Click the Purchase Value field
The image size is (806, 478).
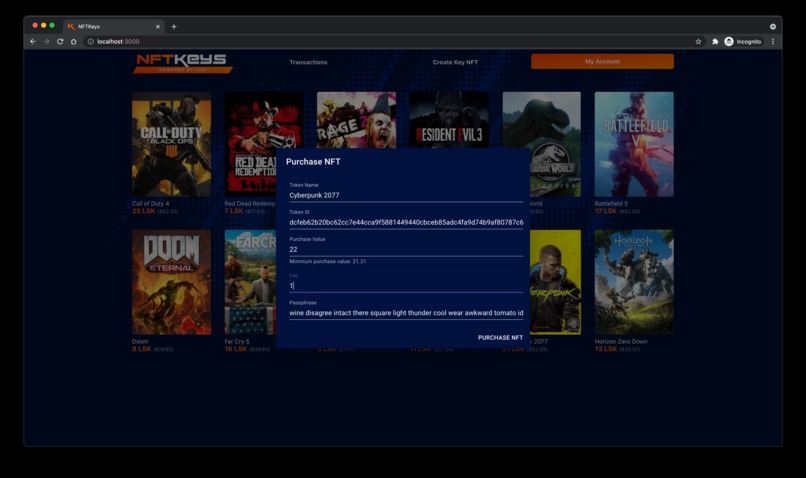406,249
